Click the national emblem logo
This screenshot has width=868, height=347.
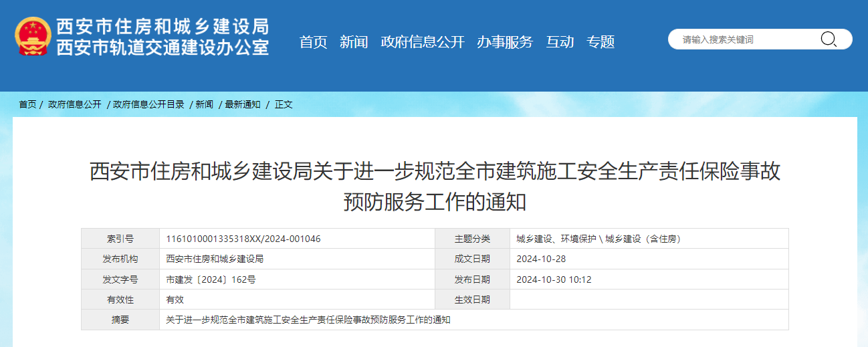click(x=33, y=37)
